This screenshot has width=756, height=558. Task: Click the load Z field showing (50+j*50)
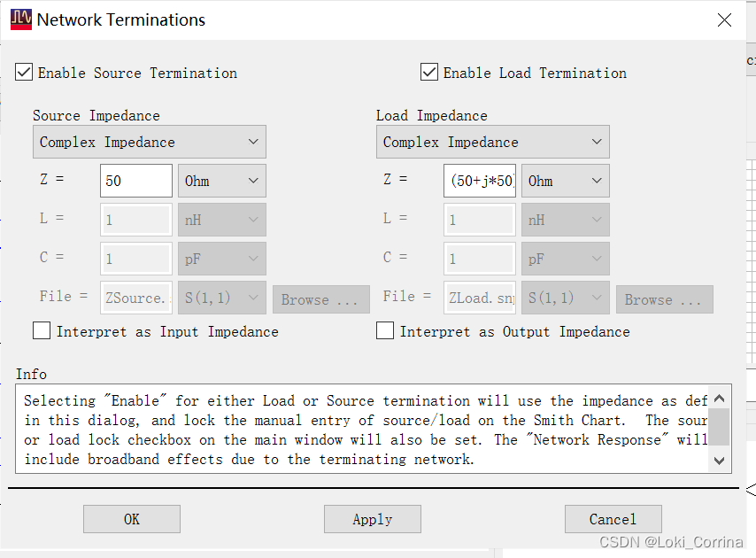pos(479,181)
